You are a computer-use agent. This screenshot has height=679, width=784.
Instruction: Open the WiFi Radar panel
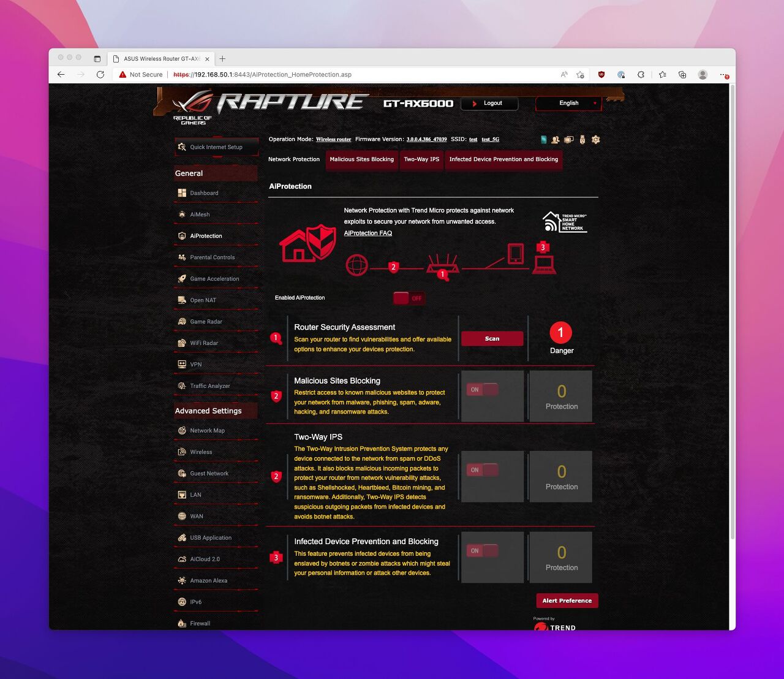coord(205,343)
